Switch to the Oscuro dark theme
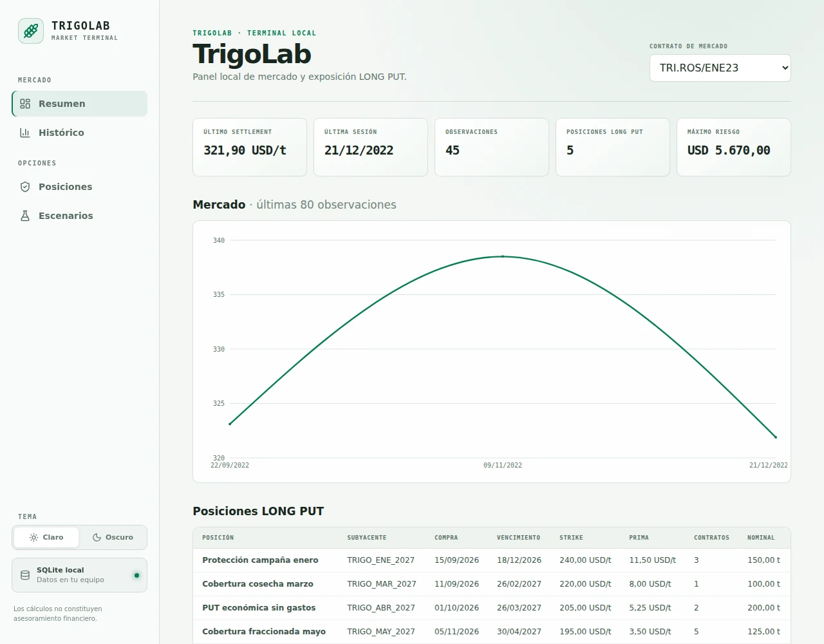The image size is (824, 644). click(x=113, y=537)
